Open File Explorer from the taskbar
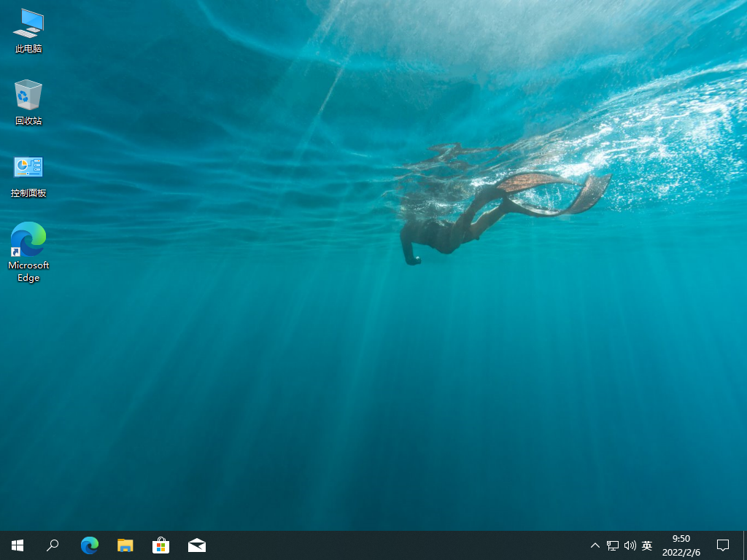Viewport: 747px width, 560px height. [x=125, y=545]
